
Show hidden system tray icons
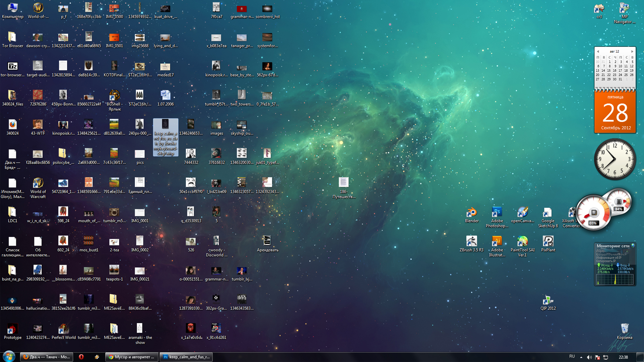pos(581,357)
